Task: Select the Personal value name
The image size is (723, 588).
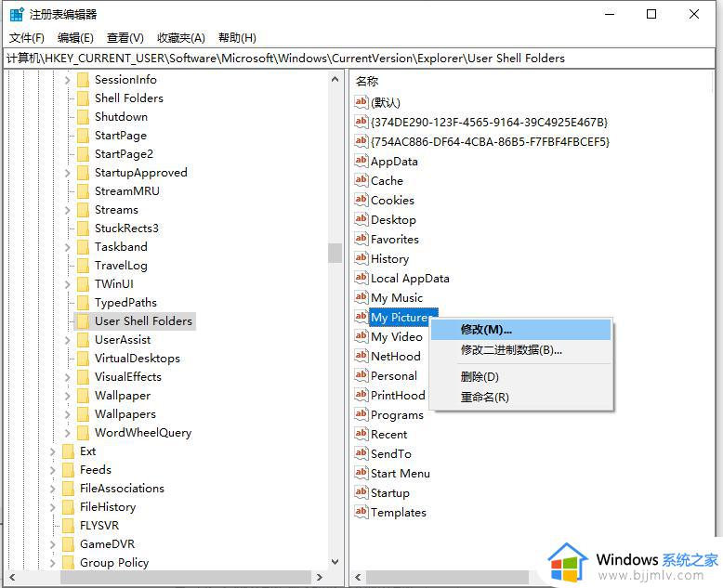Action: 394,376
